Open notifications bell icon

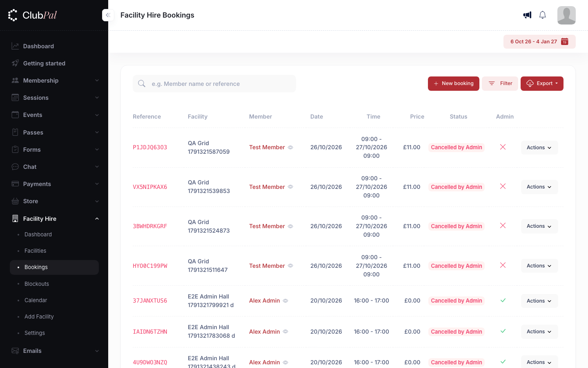pyautogui.click(x=543, y=15)
